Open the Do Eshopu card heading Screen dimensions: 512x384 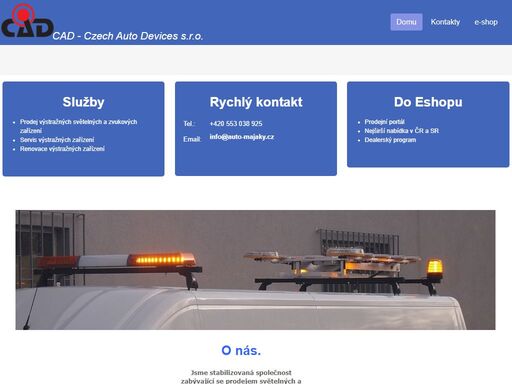point(428,102)
